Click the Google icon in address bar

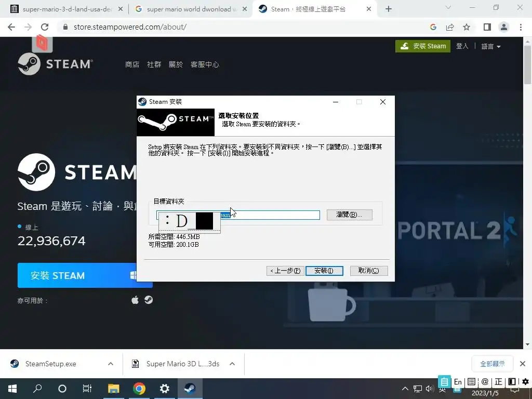point(433,27)
